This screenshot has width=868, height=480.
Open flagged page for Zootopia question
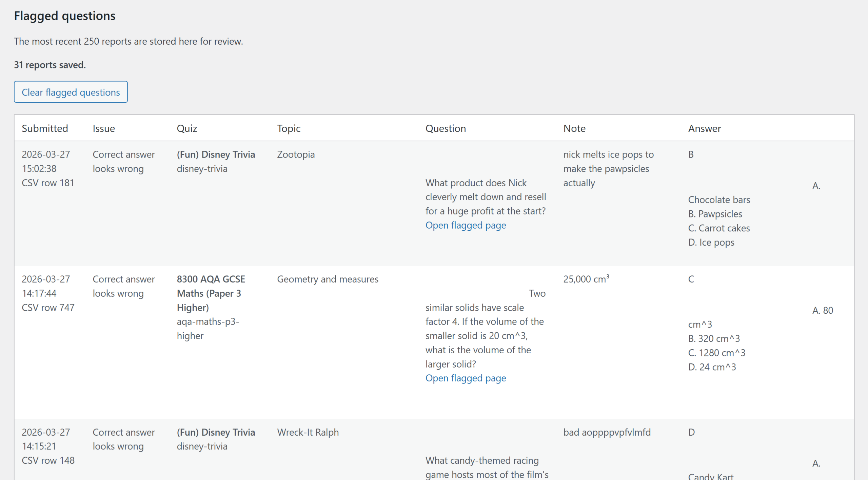(x=466, y=225)
